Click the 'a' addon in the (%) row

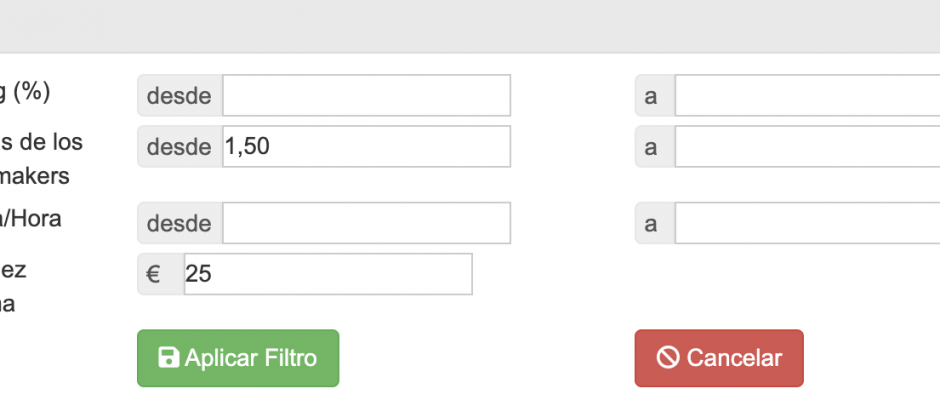655,95
